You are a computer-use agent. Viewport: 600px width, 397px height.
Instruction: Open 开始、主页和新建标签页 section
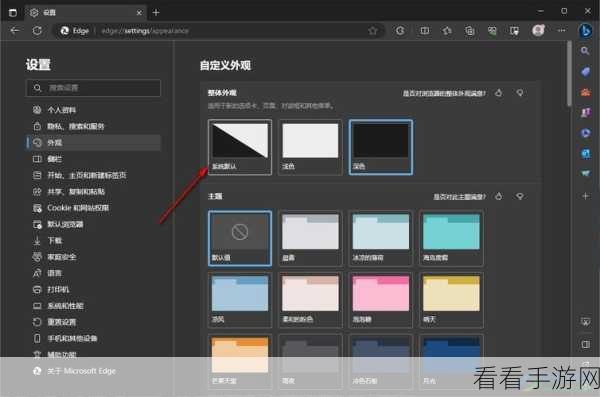tap(93, 175)
